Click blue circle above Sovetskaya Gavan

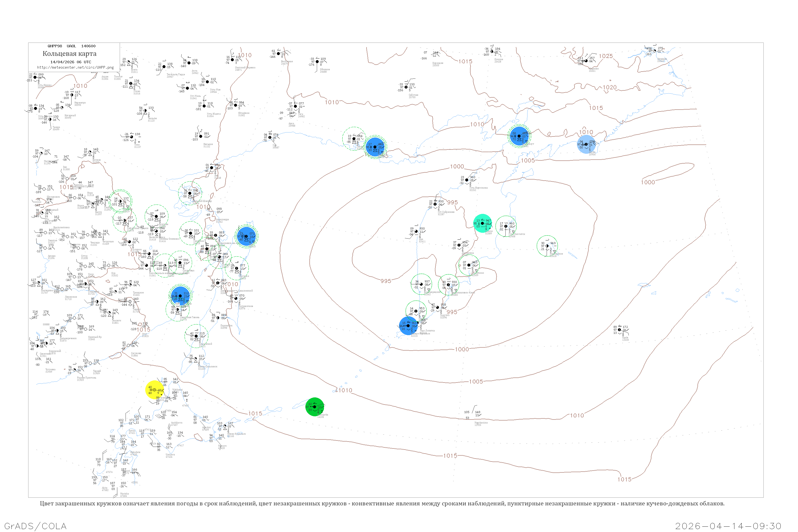click(x=180, y=296)
